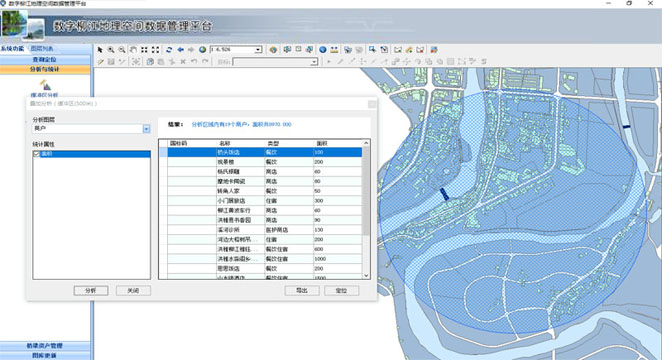Click the 导出 export button

301,290
